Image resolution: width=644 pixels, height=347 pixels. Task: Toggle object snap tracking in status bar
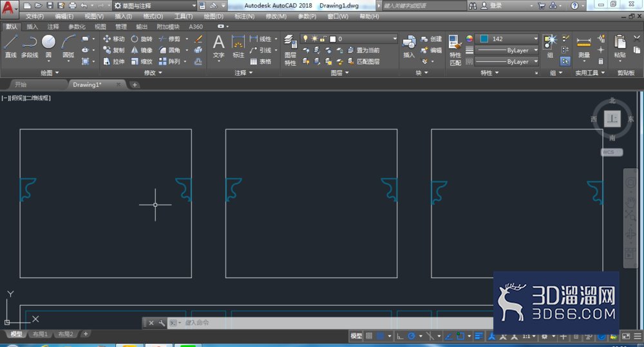click(449, 336)
